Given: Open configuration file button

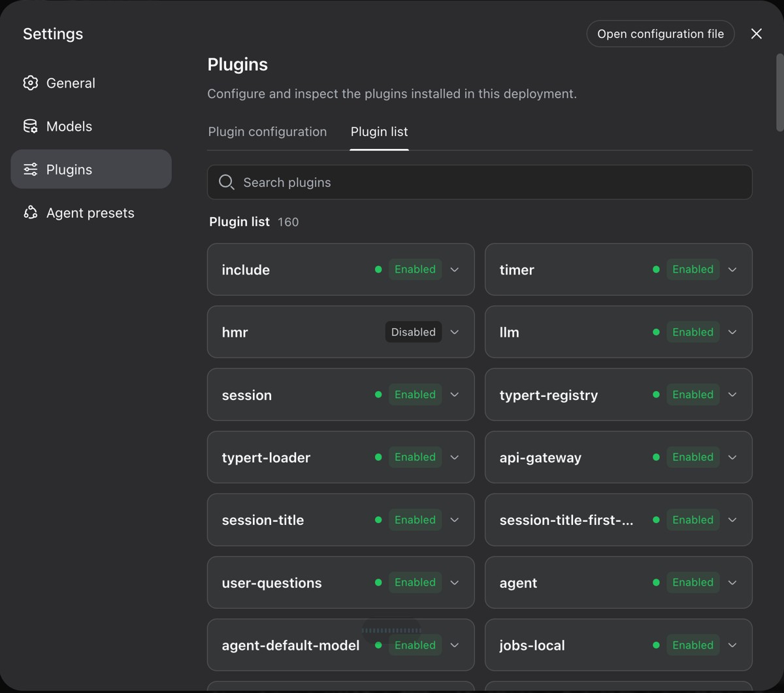Looking at the screenshot, I should point(661,34).
